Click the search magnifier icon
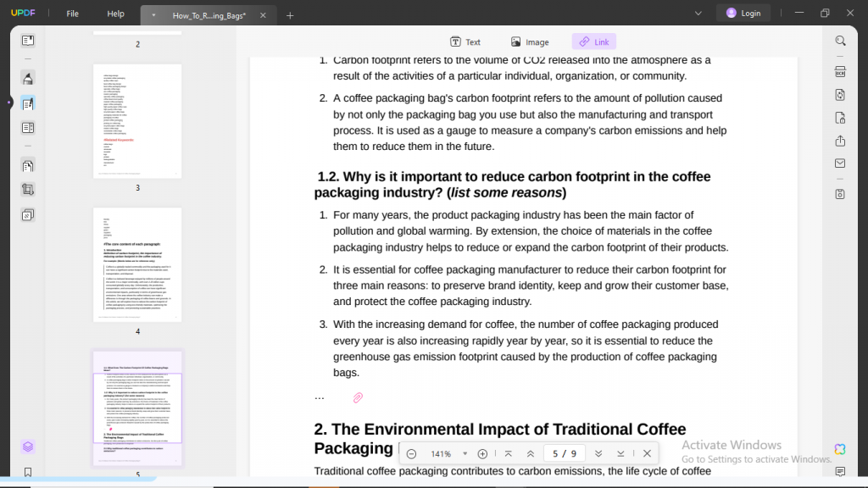The width and height of the screenshot is (868, 488). (x=840, y=41)
